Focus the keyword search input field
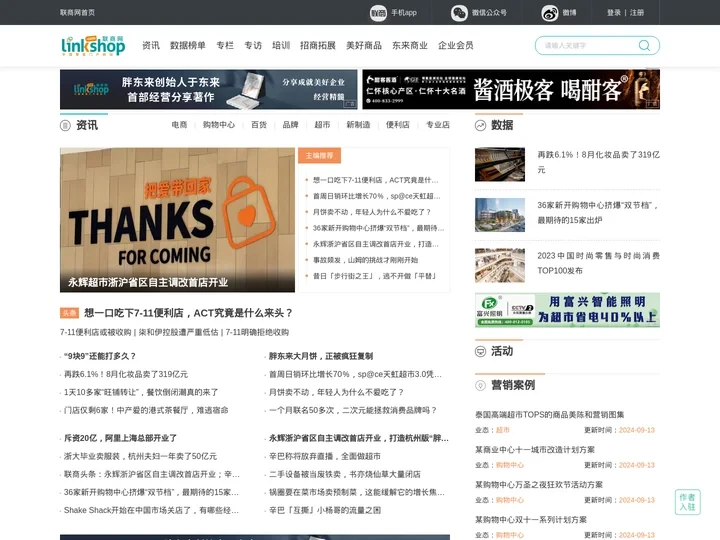 [588, 45]
